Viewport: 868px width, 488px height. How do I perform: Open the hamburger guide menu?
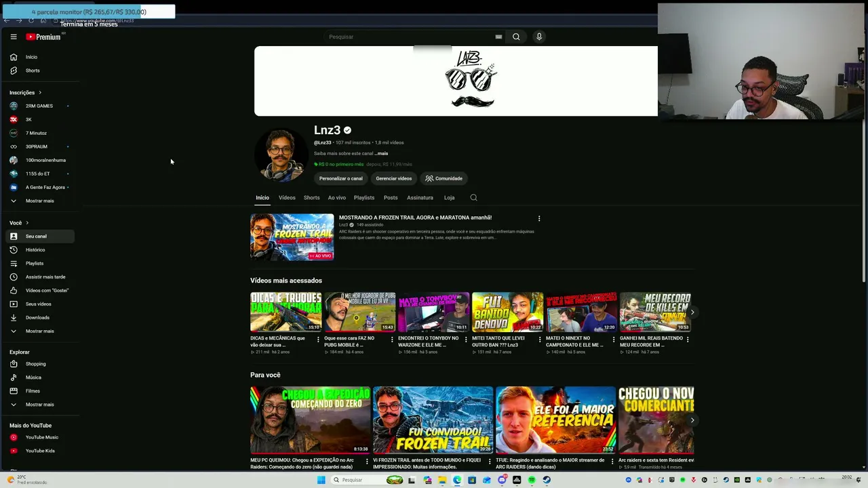pos(14,37)
